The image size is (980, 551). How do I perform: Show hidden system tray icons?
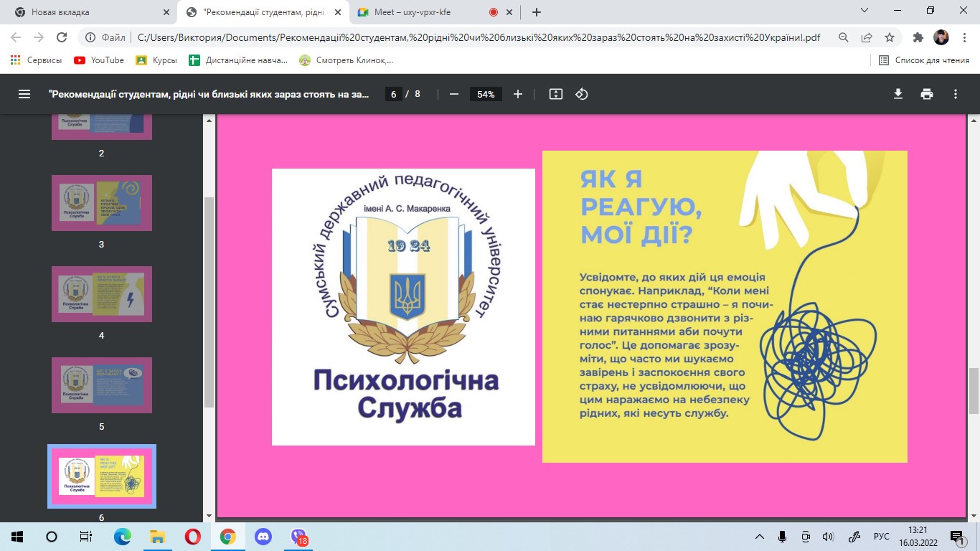point(760,537)
